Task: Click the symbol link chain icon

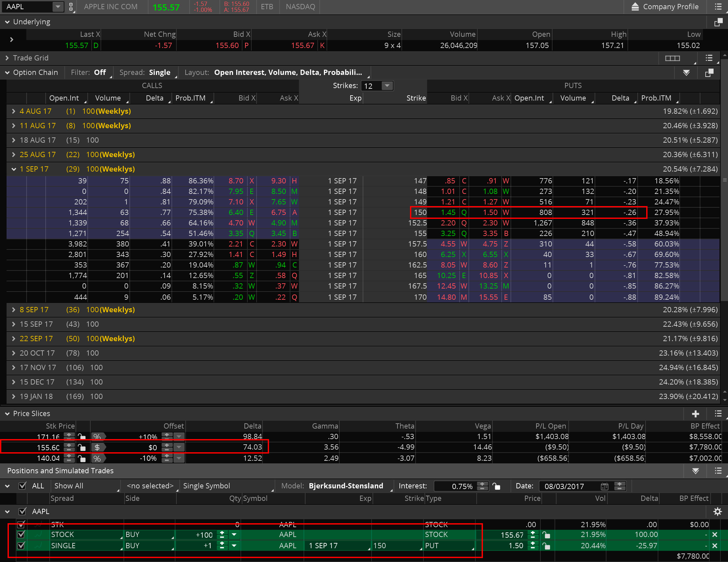Action: coord(71,7)
